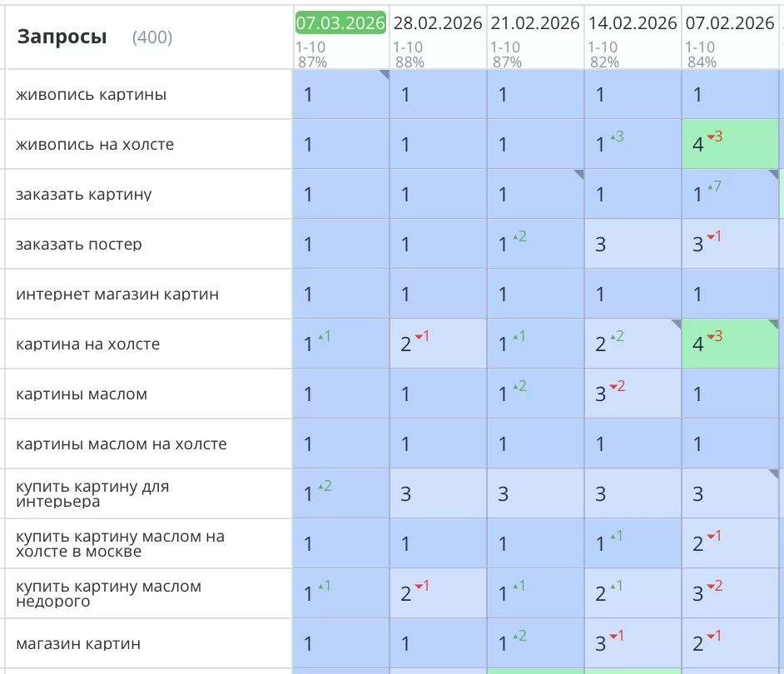Click green position 4 cell for живопись на холсте
784x674 pixels.
coord(730,144)
